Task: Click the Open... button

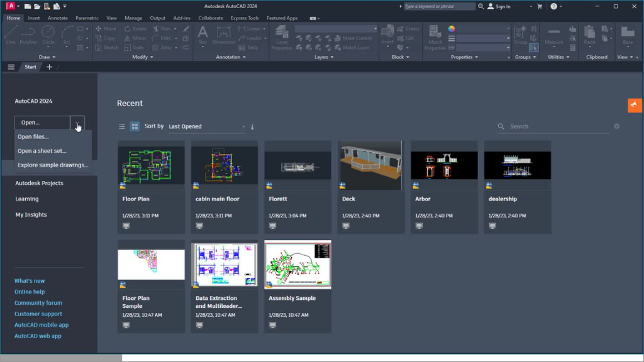Action: coord(42,123)
